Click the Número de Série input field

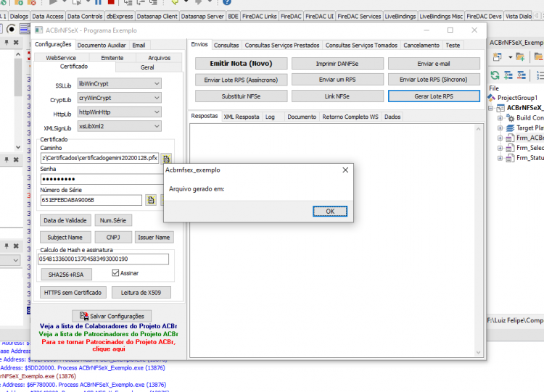click(91, 200)
